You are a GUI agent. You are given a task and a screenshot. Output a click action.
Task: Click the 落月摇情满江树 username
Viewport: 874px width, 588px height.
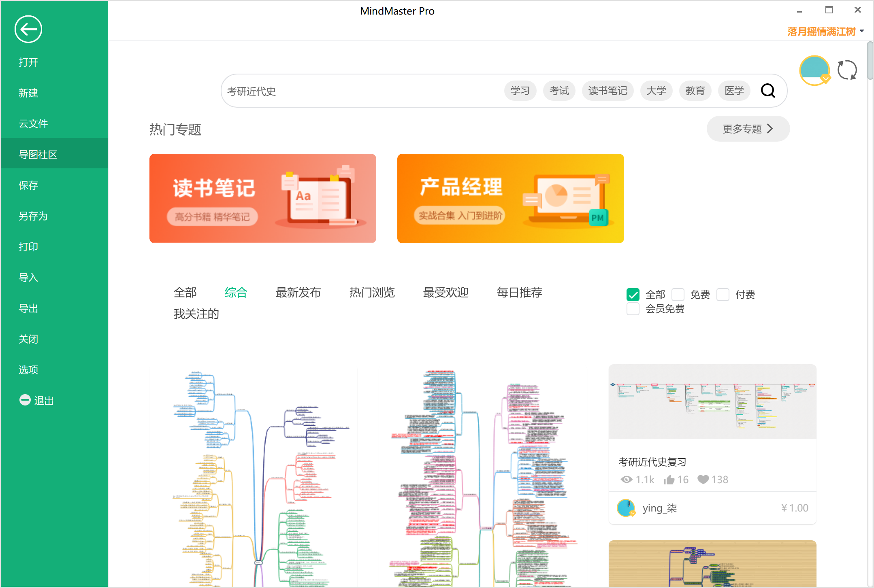coord(821,31)
